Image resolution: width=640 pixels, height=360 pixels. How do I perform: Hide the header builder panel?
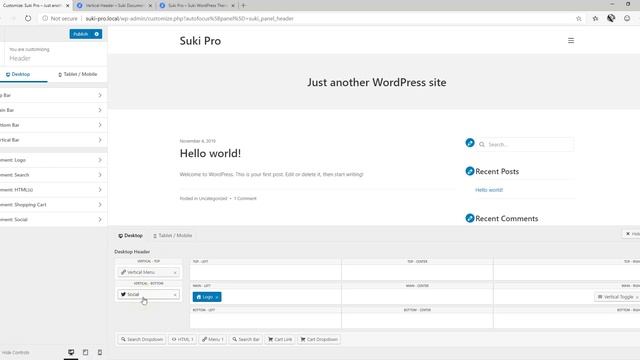(631, 234)
